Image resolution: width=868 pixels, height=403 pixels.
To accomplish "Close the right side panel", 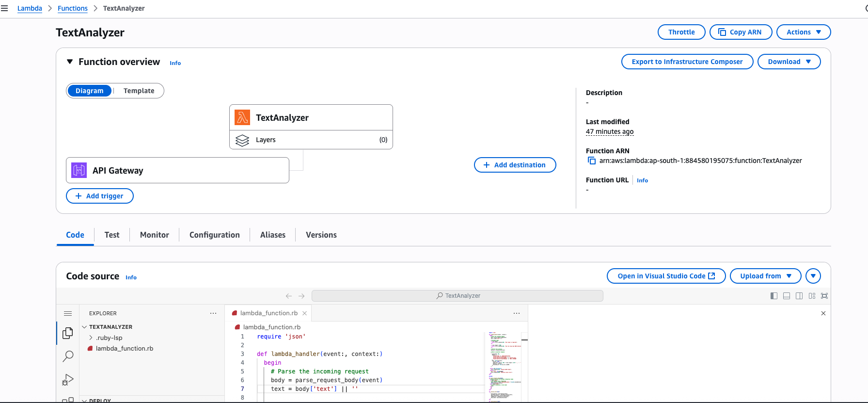I will [823, 313].
